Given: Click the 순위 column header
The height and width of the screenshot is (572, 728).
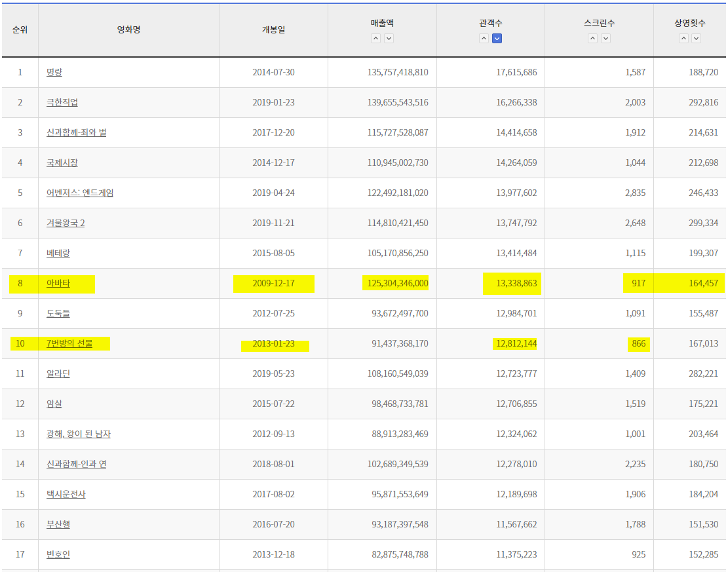Looking at the screenshot, I should pos(20,29).
